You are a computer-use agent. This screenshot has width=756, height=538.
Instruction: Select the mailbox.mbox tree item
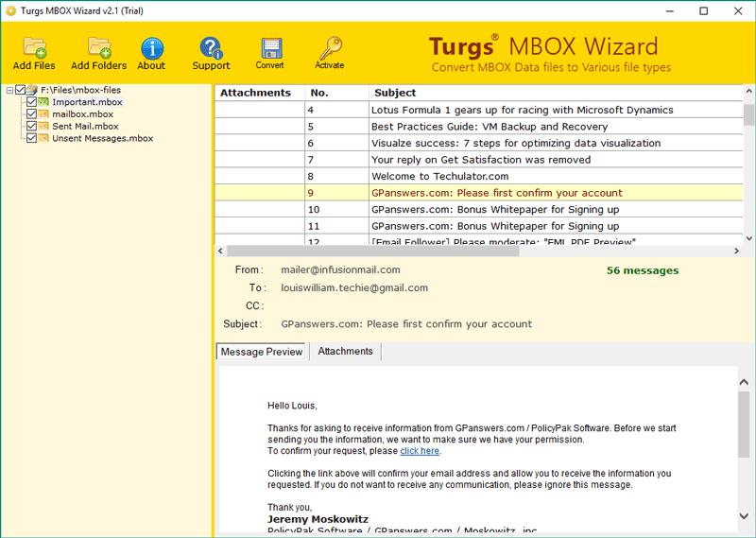83,113
